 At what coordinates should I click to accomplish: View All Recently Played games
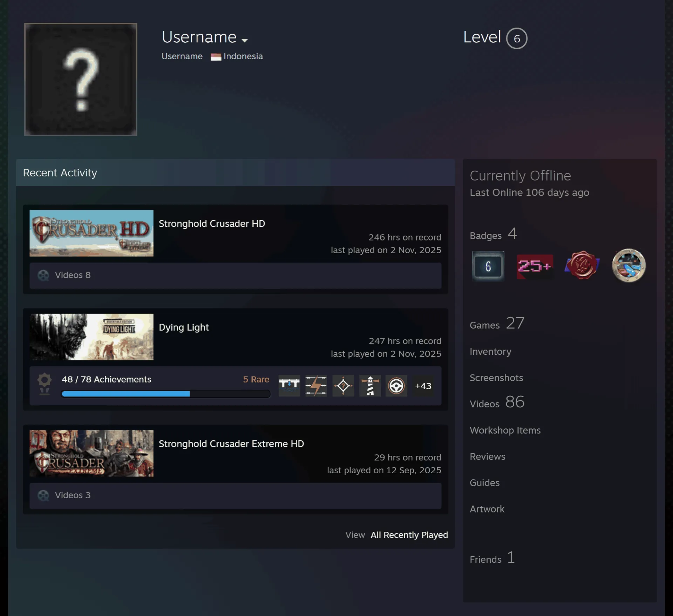tap(409, 535)
